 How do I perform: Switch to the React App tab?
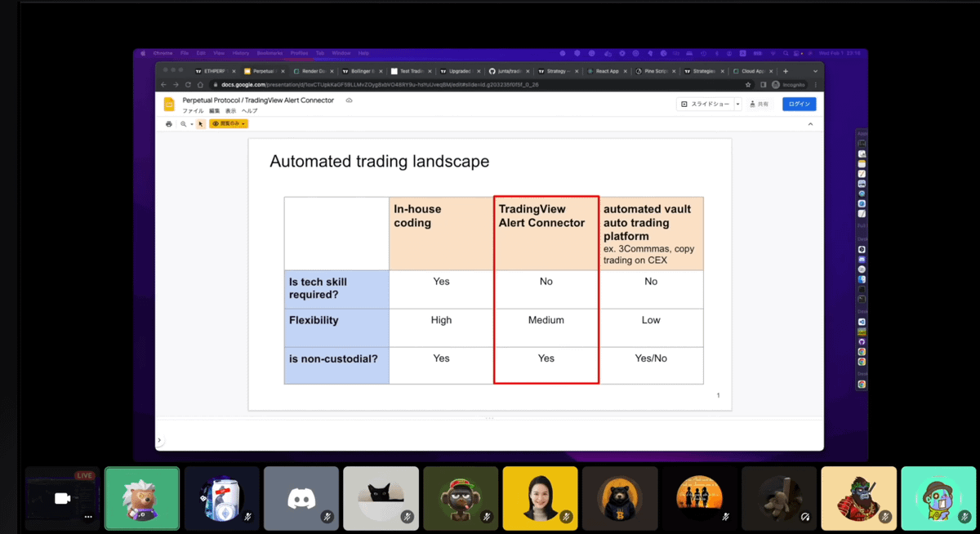pyautogui.click(x=607, y=71)
